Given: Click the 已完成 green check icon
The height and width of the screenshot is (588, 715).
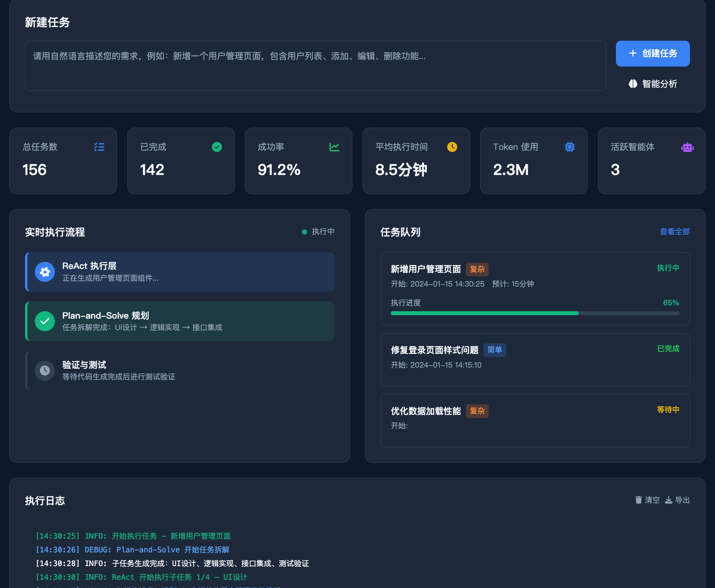Looking at the screenshot, I should click(x=217, y=147).
